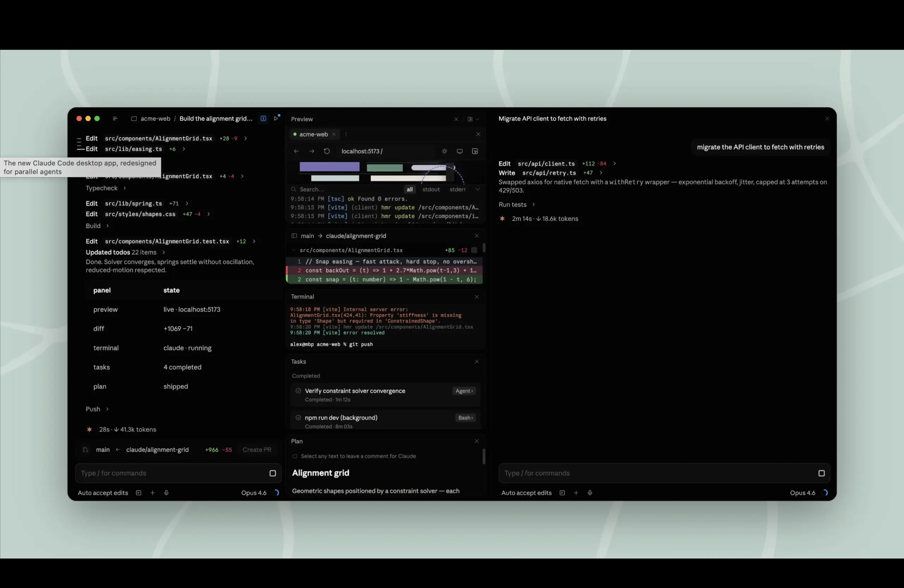
Task: Toggle Auto accept edits in left pane
Action: tap(103, 493)
